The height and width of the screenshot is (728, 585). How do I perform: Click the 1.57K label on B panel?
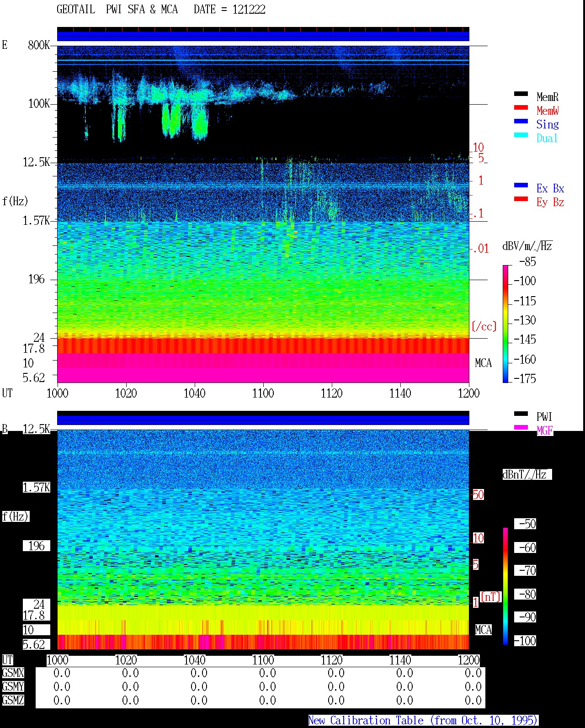click(37, 487)
